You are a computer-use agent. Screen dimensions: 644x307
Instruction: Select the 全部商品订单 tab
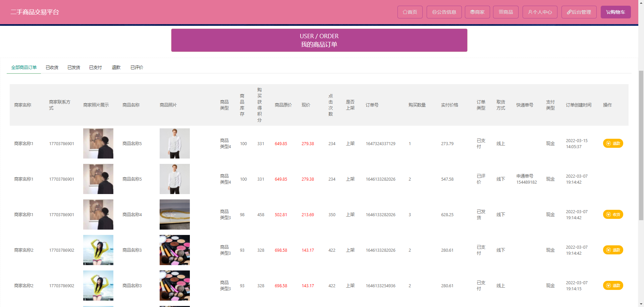click(24, 67)
